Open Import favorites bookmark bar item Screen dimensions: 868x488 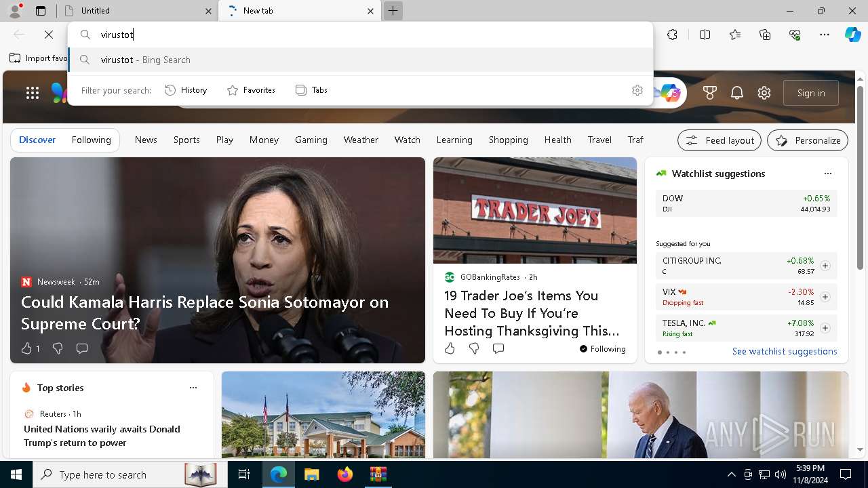(39, 58)
